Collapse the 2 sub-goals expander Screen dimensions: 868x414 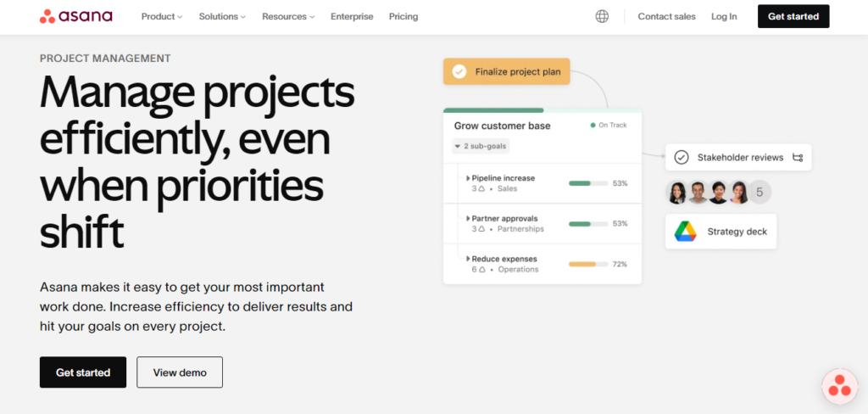[481, 146]
